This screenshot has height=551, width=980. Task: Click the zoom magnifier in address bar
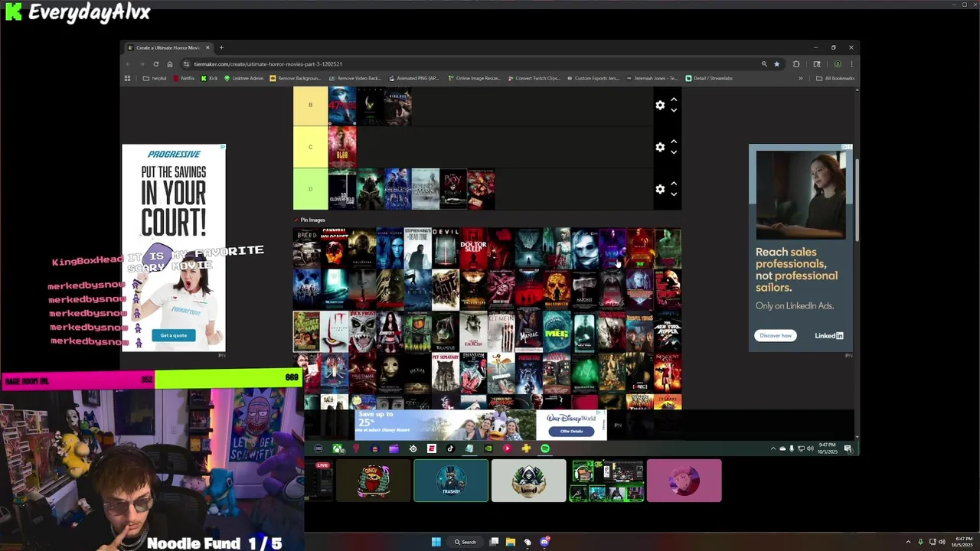coord(763,64)
